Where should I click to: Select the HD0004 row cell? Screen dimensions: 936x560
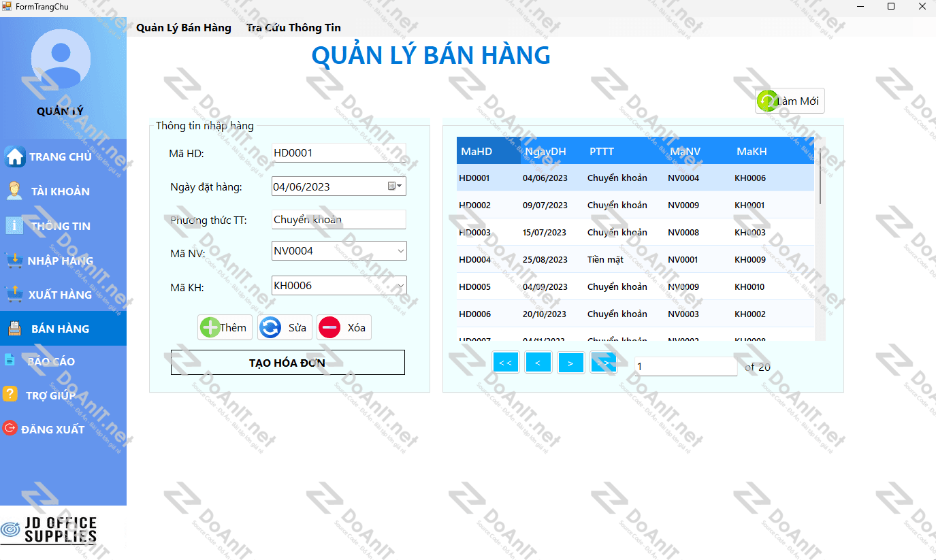488,259
